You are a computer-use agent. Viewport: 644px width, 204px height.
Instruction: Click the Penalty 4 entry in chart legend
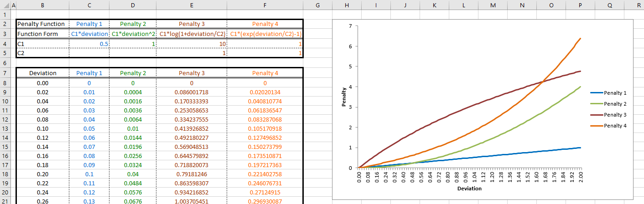click(615, 125)
